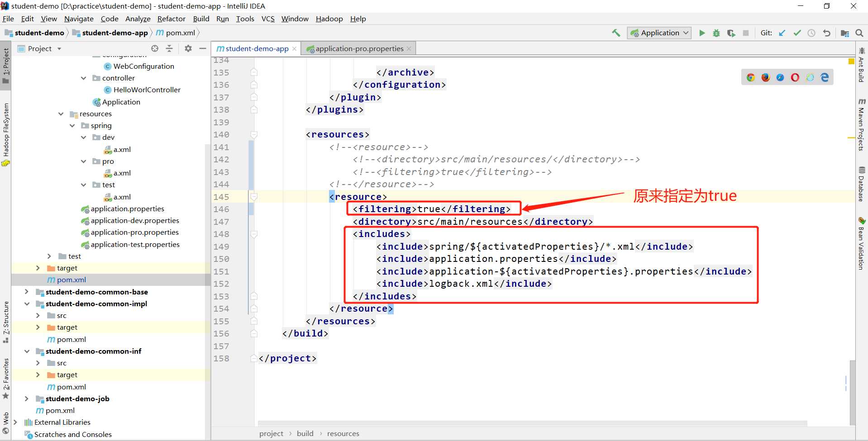
Task: Select application-dev.properties file in tree
Action: (135, 221)
